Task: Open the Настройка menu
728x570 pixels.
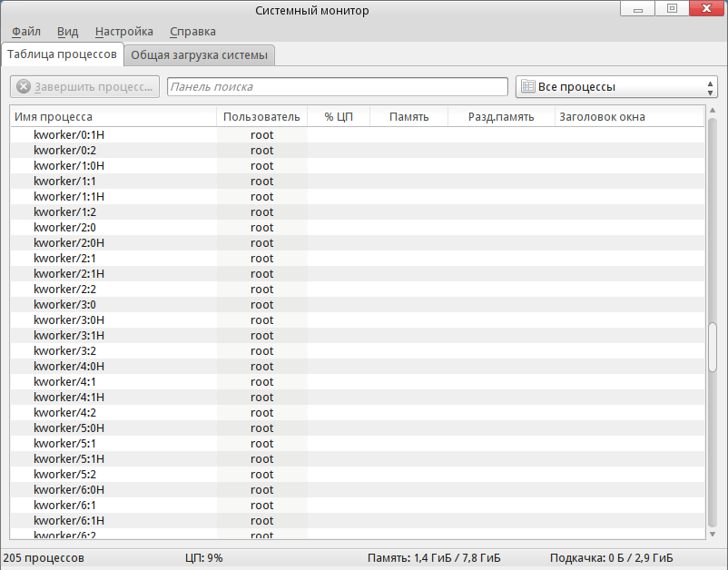Action: click(124, 32)
